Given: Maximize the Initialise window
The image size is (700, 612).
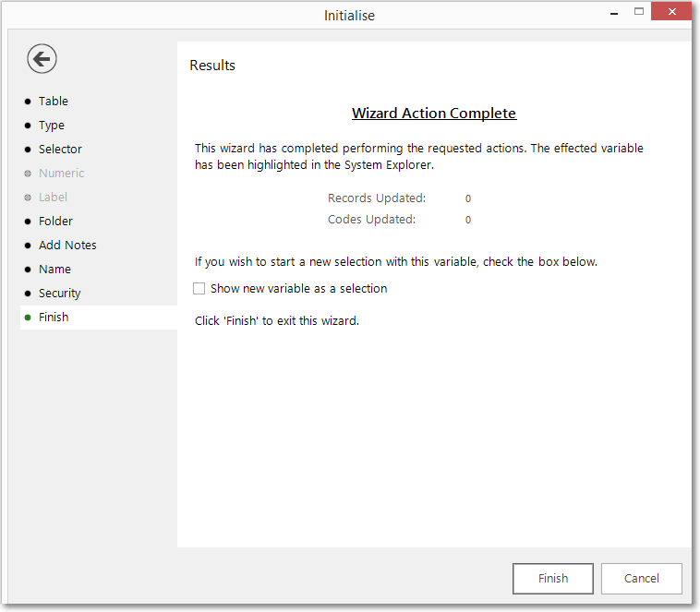Looking at the screenshot, I should (639, 12).
